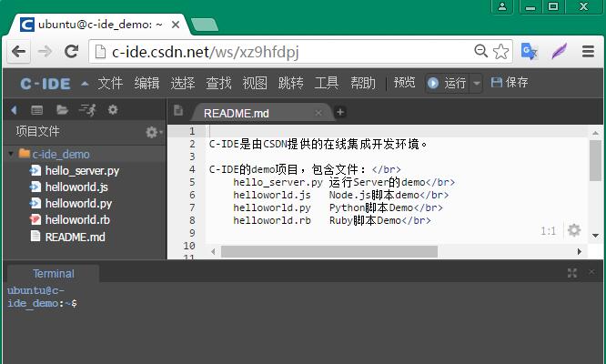Click the running figure sidebar icon

(87, 110)
